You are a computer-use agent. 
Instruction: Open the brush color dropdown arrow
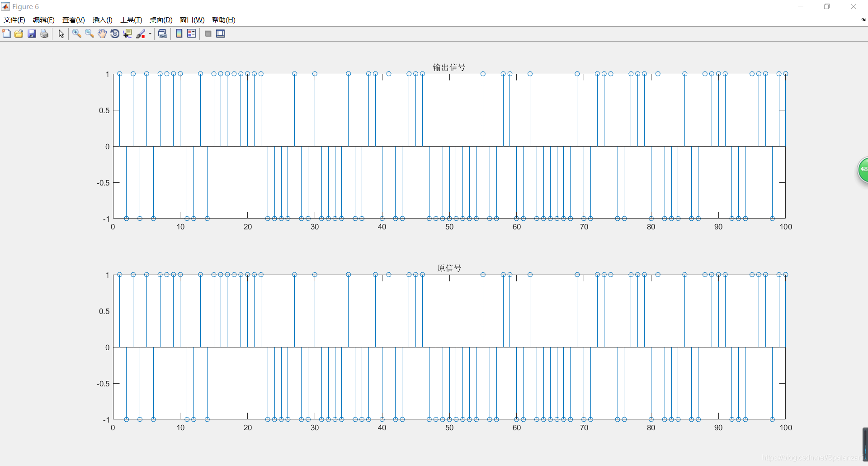[150, 34]
